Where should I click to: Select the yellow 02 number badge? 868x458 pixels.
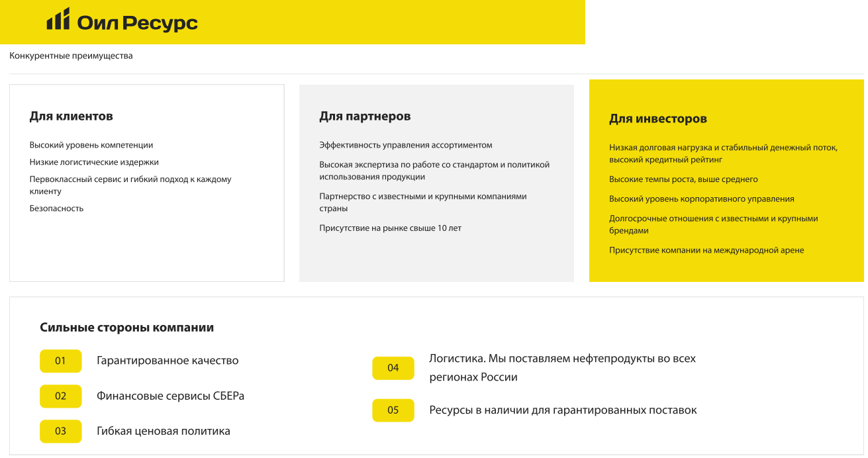pos(60,396)
